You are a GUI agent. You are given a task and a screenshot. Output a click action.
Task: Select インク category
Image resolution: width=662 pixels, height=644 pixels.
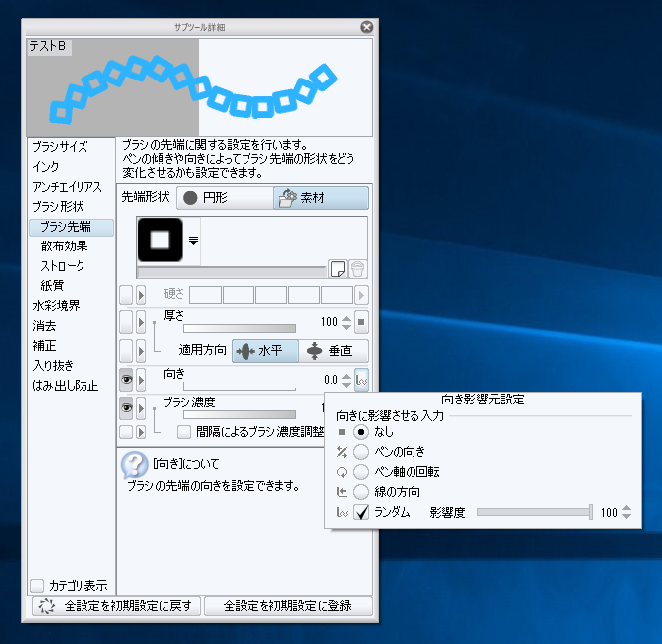(x=46, y=167)
